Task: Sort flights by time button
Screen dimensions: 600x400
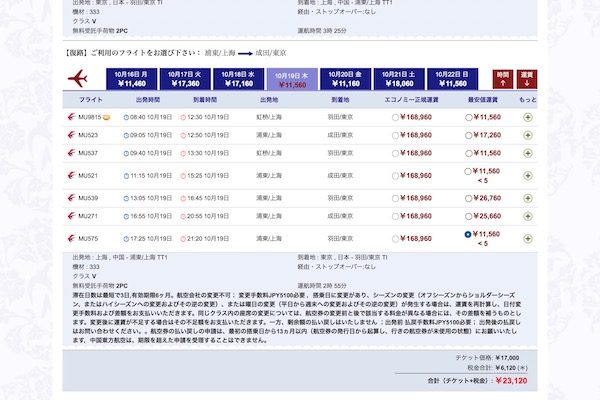Action: (503, 79)
